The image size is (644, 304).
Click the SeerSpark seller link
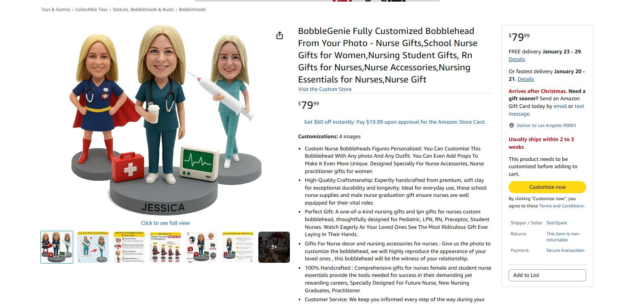[557, 223]
